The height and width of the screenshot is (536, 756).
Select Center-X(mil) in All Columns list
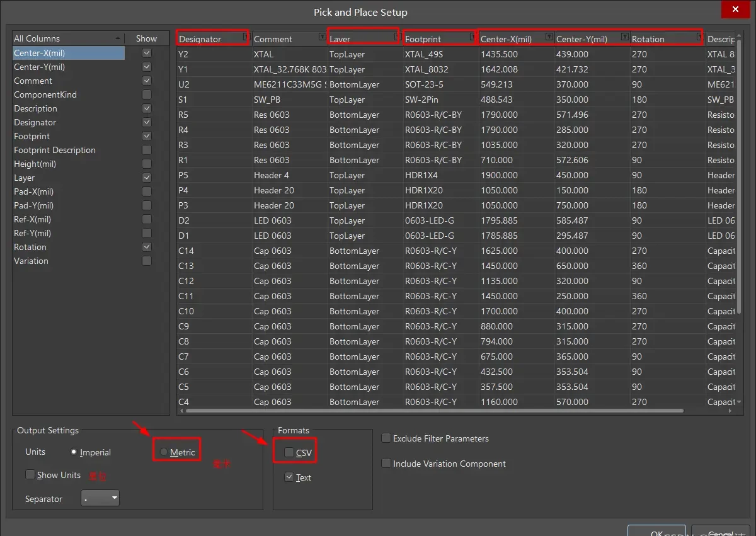point(69,53)
